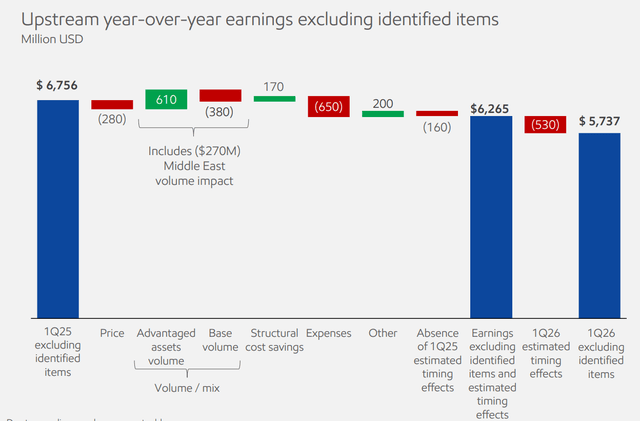This screenshot has height=421, width=640.
Task: Click the 'Volume / mix' group label
Action: coord(187,388)
